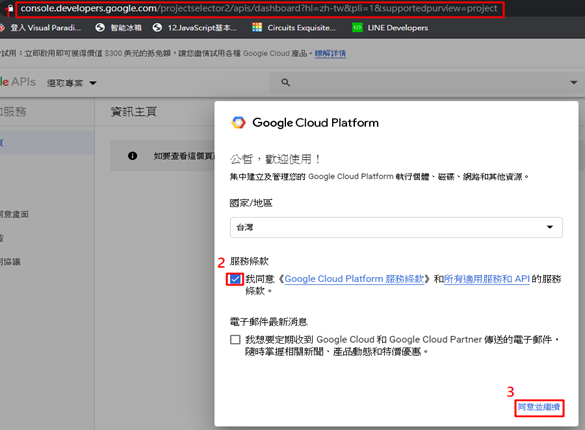This screenshot has width=585, height=430.
Task: Click the Google Cloud Platform logo
Action: pos(239,122)
